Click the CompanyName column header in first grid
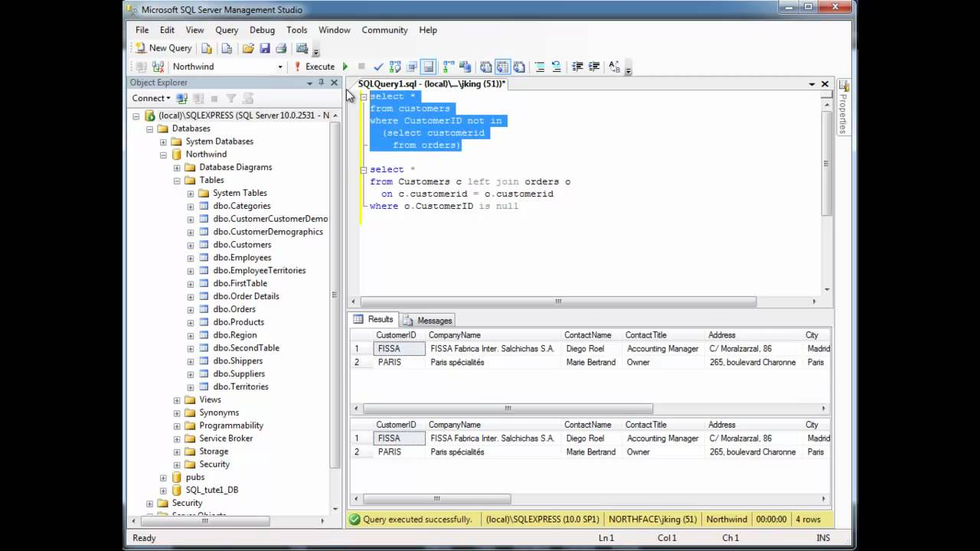980x551 pixels. (x=494, y=335)
